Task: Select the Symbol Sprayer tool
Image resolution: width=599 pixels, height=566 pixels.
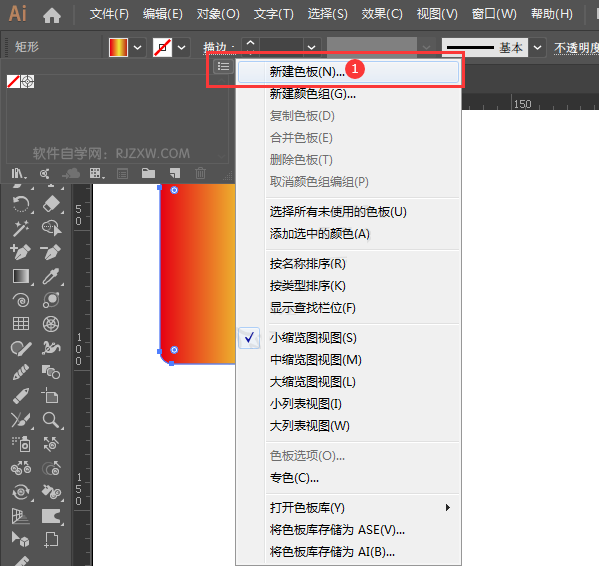Action: (21, 444)
